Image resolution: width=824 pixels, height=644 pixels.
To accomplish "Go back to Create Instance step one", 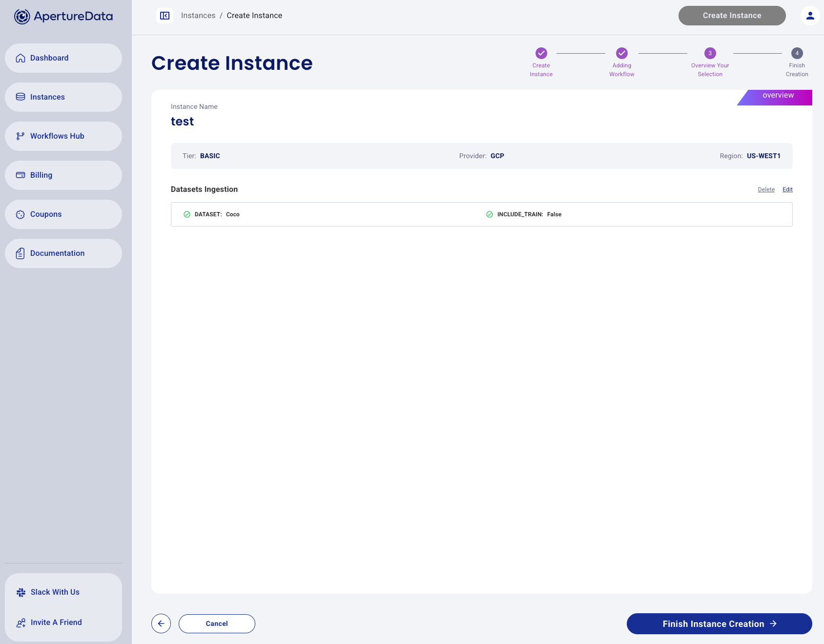I will [x=541, y=53].
